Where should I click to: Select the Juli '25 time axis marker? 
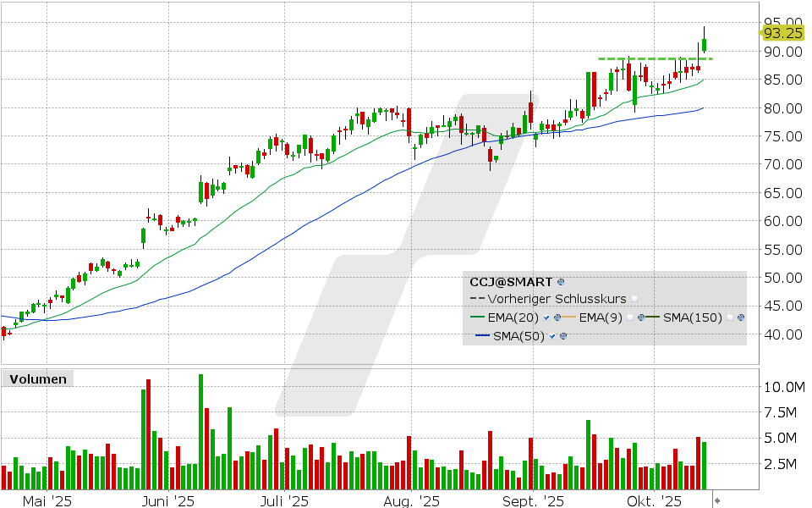pyautogui.click(x=285, y=501)
